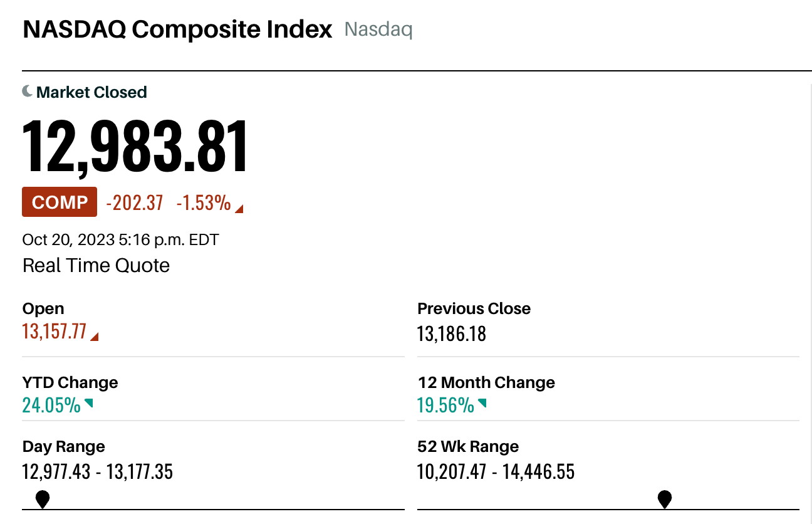Click the green arrow beside 12 Month Change 19.56%
Image resolution: width=812 pixels, height=524 pixels.
pos(482,403)
